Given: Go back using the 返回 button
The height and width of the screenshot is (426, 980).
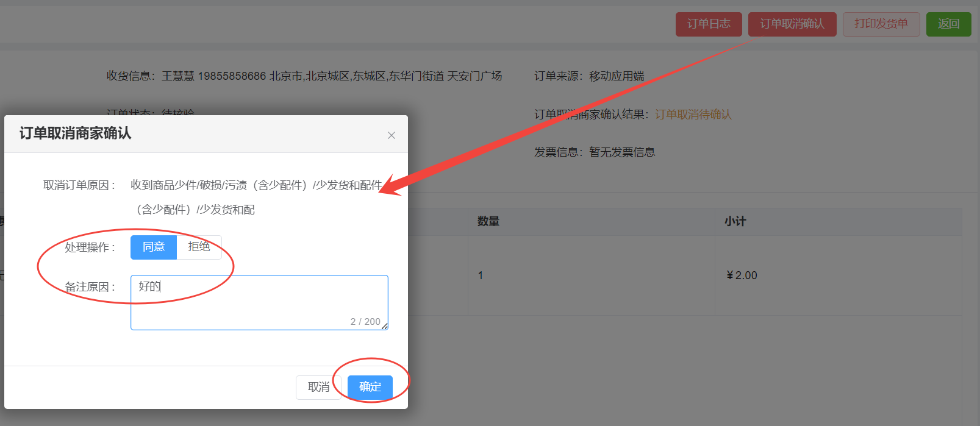Looking at the screenshot, I should point(949,24).
